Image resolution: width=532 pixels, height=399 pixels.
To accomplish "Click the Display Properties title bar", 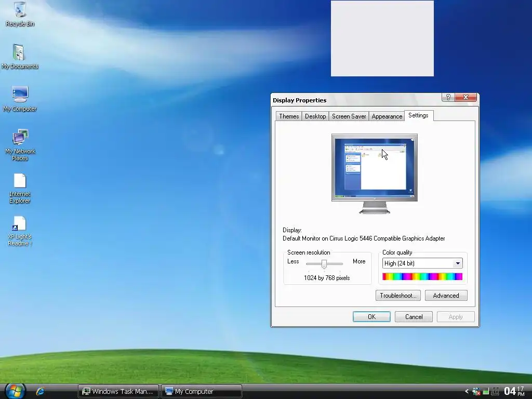I will (356, 100).
